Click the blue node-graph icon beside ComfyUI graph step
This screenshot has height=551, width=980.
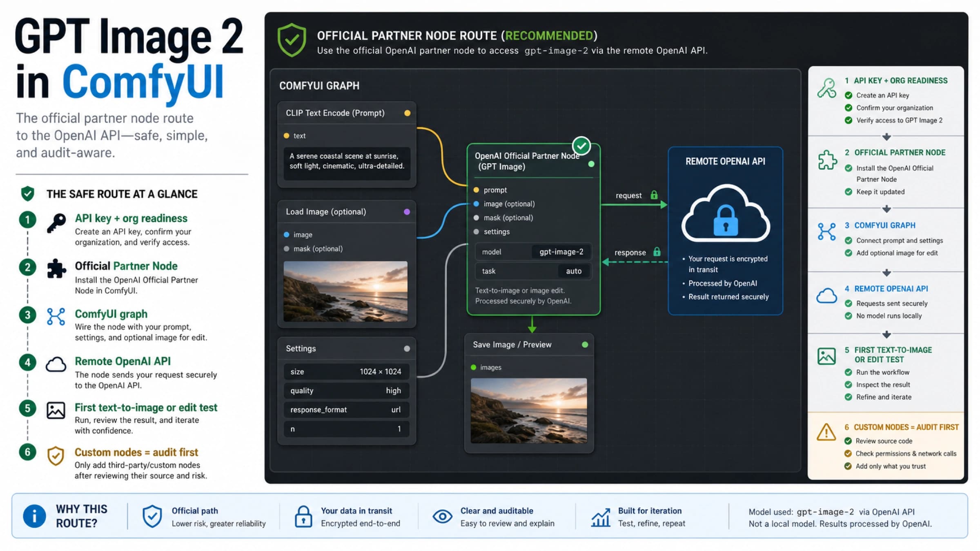[56, 316]
